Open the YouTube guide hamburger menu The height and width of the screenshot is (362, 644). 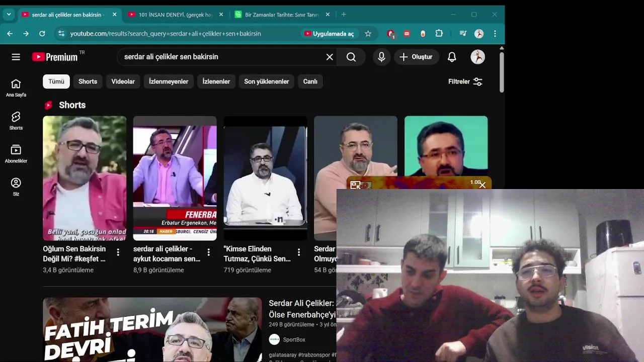click(16, 57)
